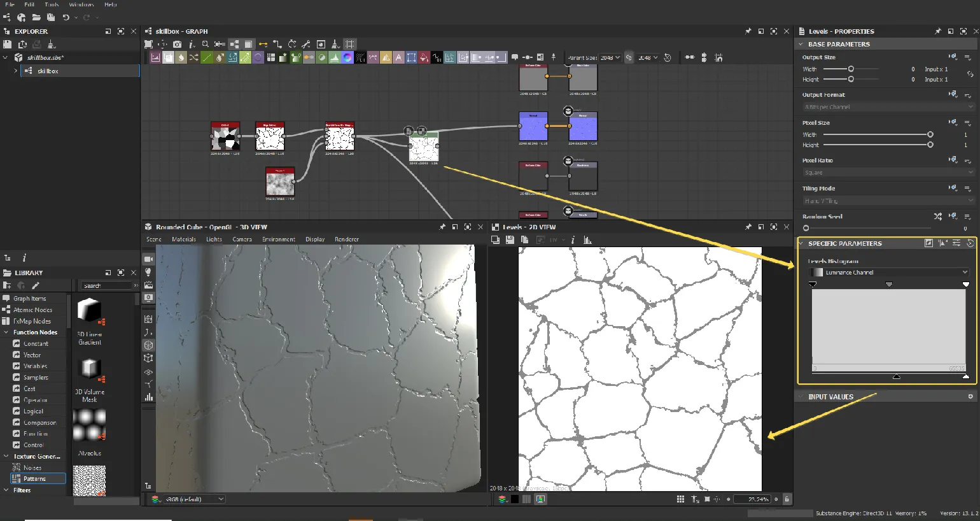Open the Materials menu in 3D view

(x=183, y=239)
